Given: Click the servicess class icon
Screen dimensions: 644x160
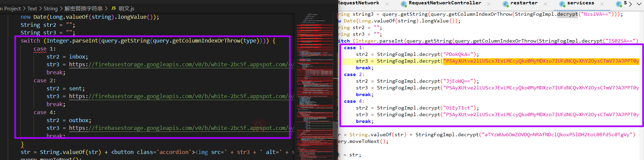Looking at the screenshot, I should [x=562, y=4].
